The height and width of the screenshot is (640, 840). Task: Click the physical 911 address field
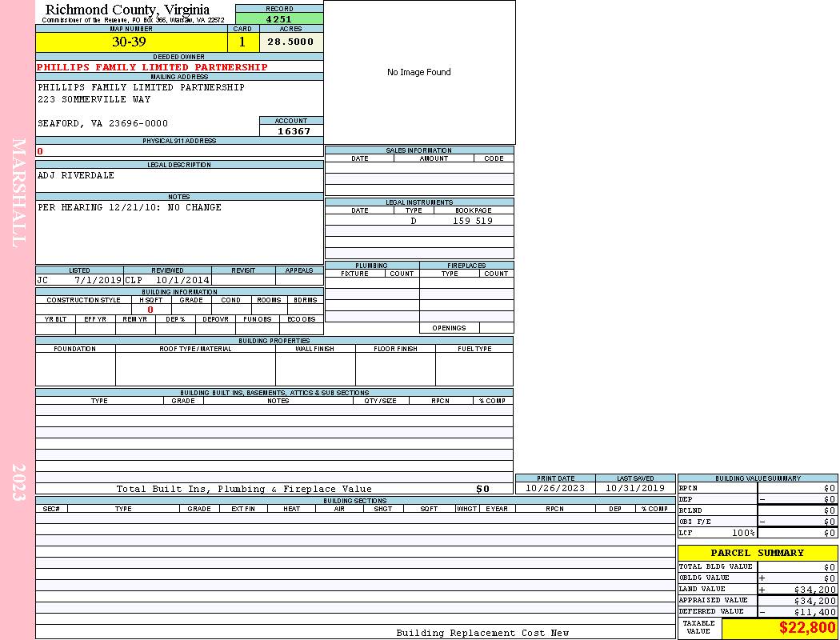point(179,150)
